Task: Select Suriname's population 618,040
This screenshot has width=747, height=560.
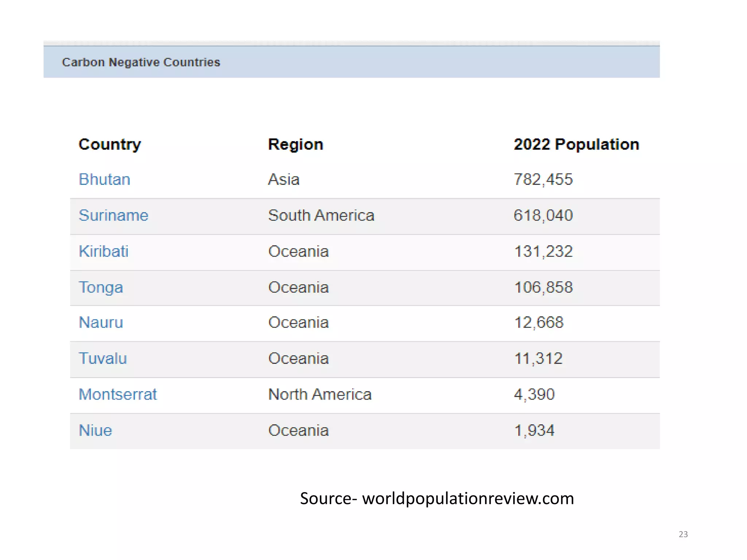Action: pyautogui.click(x=543, y=215)
